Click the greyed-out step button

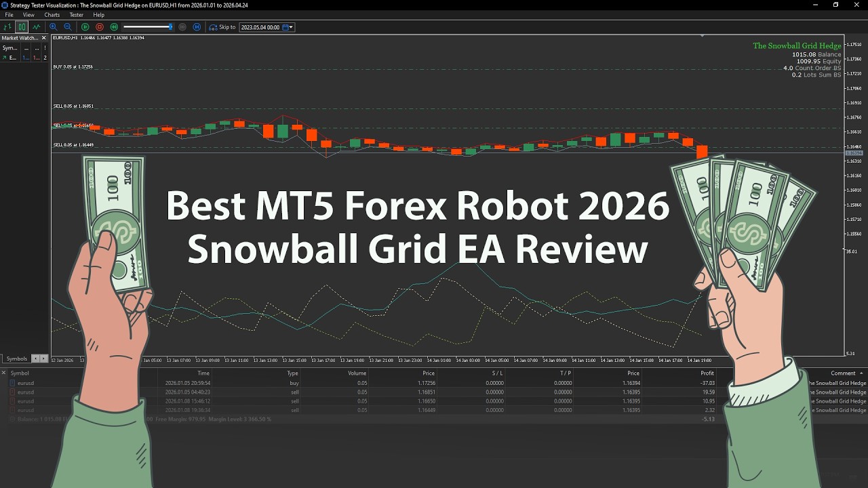coord(182,27)
